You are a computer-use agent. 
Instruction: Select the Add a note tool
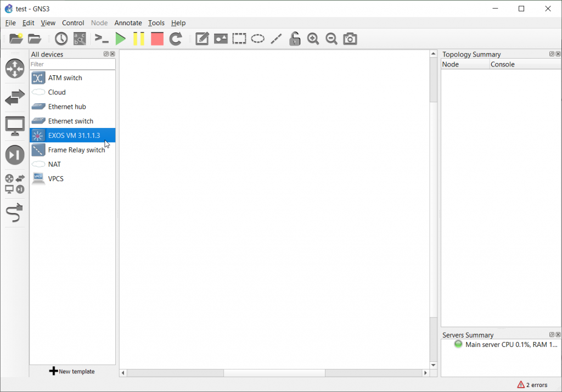click(202, 39)
